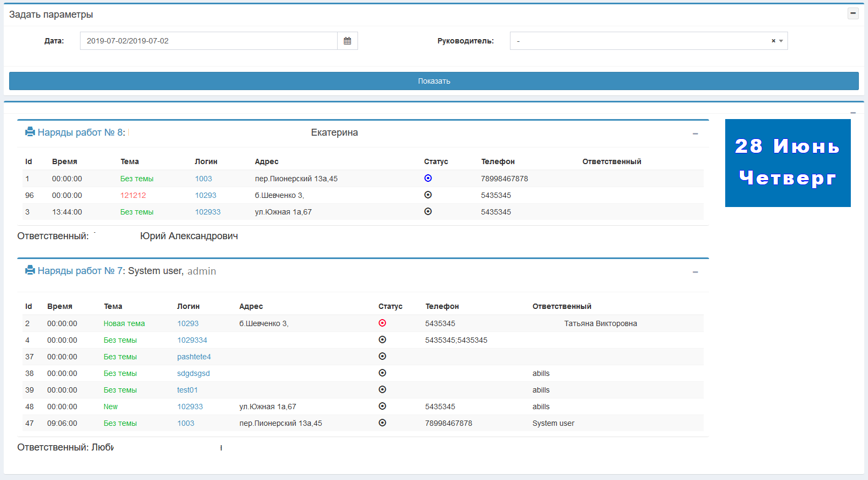The width and height of the screenshot is (868, 480).
Task: Open the sdgdsgsd login link
Action: tap(193, 373)
